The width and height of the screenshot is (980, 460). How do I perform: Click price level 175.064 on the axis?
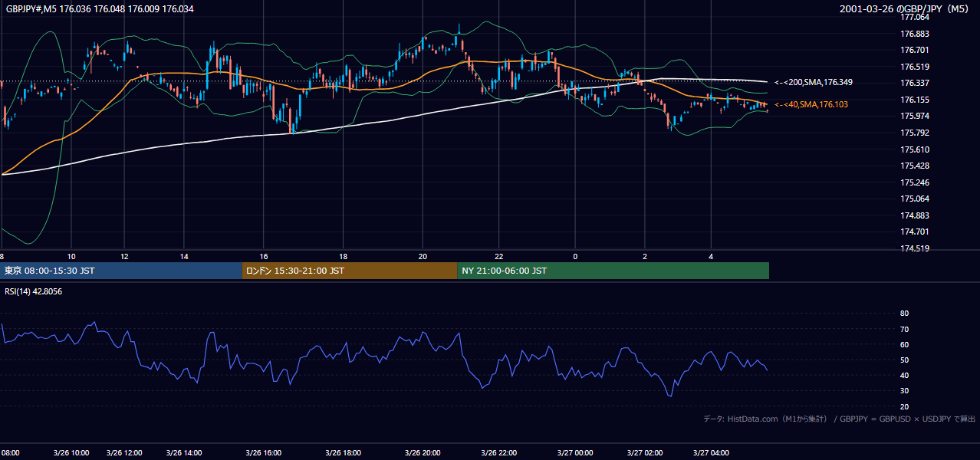pos(915,199)
